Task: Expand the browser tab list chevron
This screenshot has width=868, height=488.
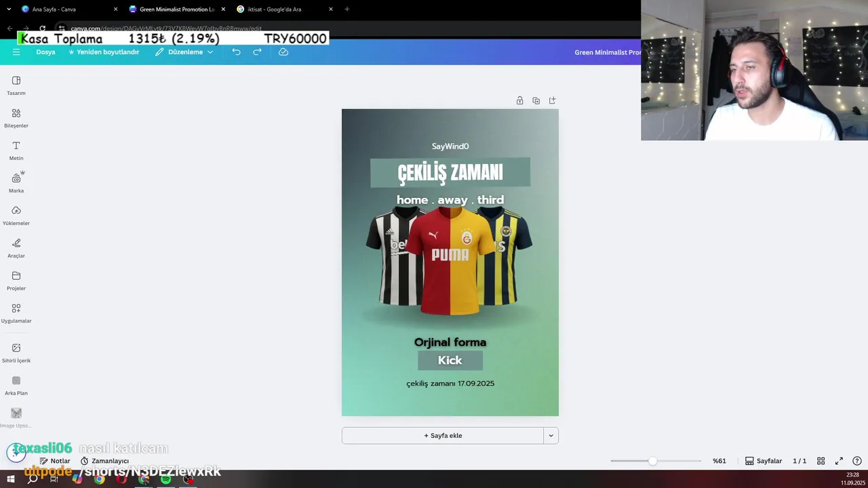Action: 9,9
